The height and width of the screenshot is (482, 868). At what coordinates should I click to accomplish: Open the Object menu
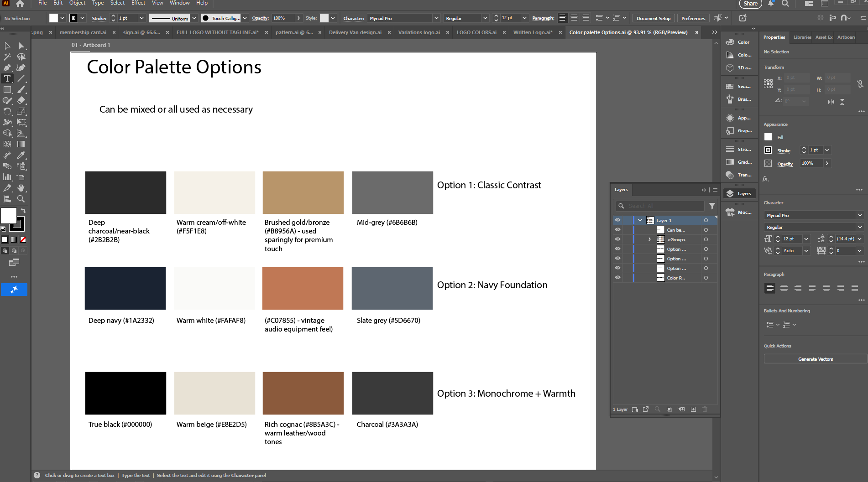click(x=77, y=3)
